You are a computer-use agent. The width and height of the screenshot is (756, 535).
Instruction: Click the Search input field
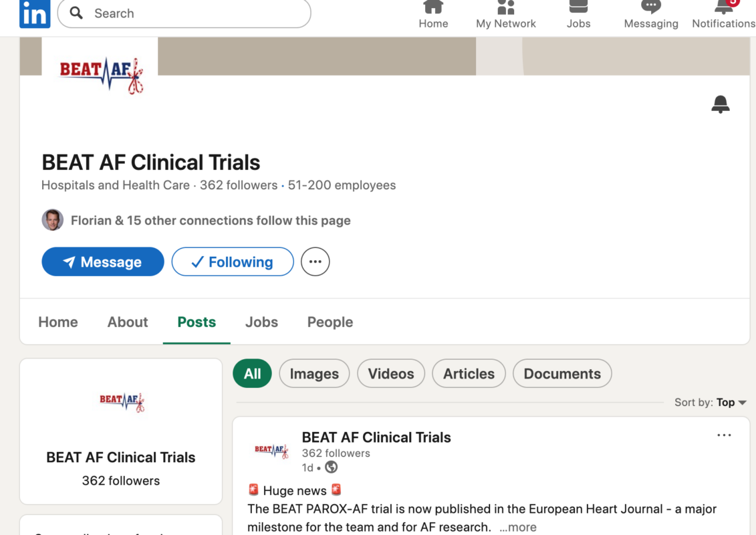click(x=194, y=13)
